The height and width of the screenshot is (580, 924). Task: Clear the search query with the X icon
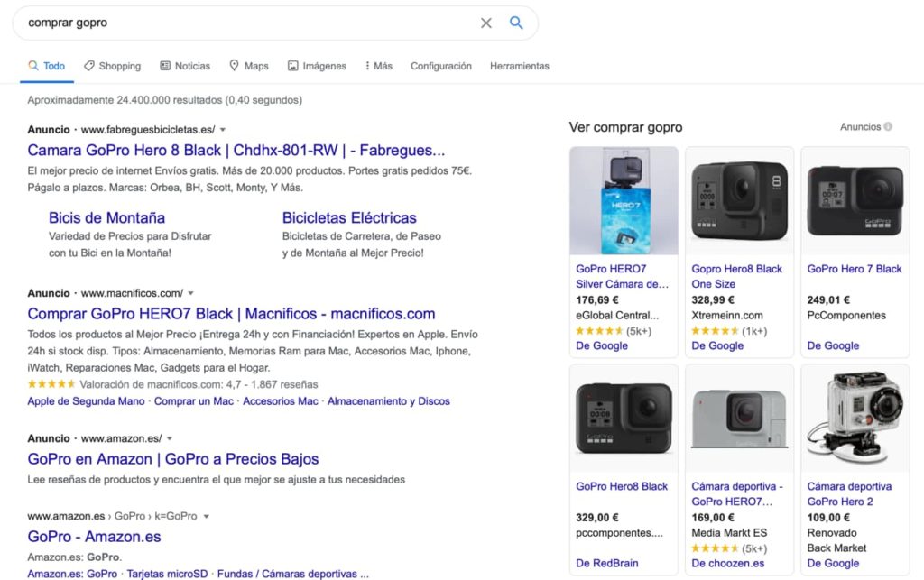pyautogui.click(x=485, y=23)
